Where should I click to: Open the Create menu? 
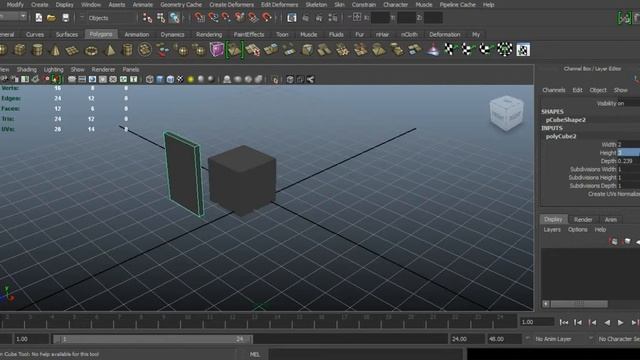pyautogui.click(x=40, y=5)
